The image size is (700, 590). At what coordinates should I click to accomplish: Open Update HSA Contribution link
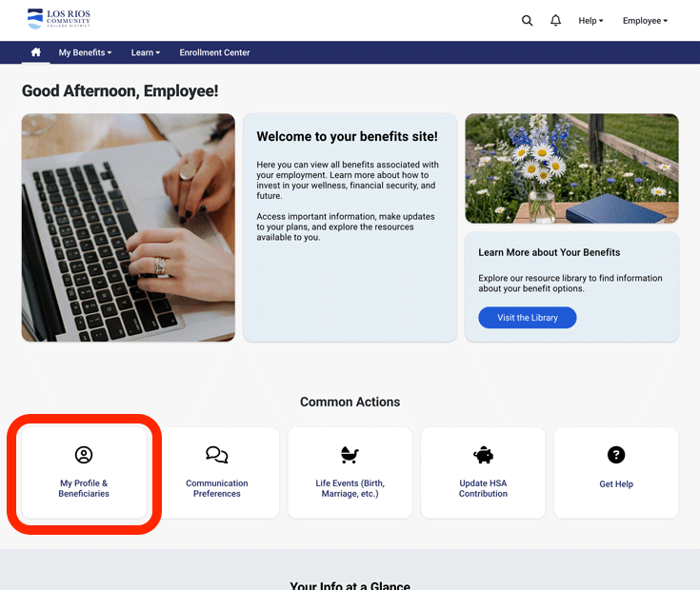click(x=483, y=488)
